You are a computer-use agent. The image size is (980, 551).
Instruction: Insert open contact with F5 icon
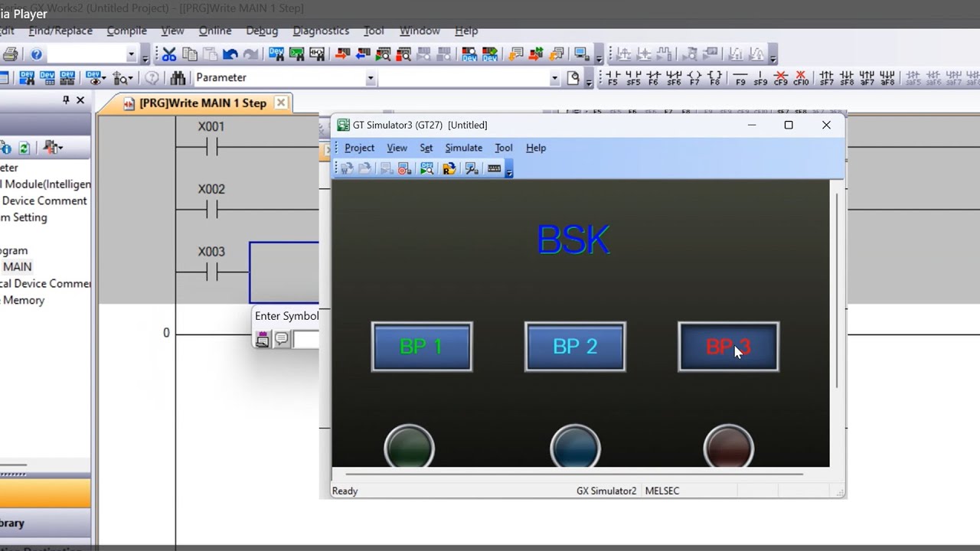coord(612,78)
